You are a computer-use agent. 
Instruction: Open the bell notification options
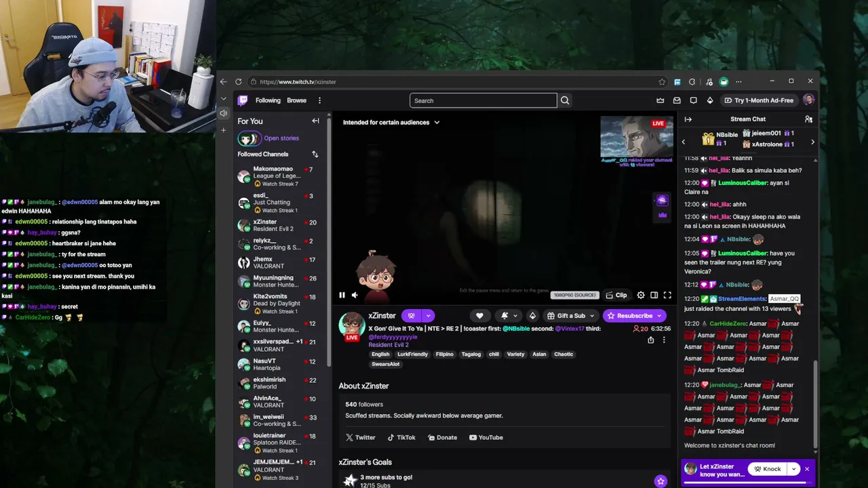pos(508,315)
